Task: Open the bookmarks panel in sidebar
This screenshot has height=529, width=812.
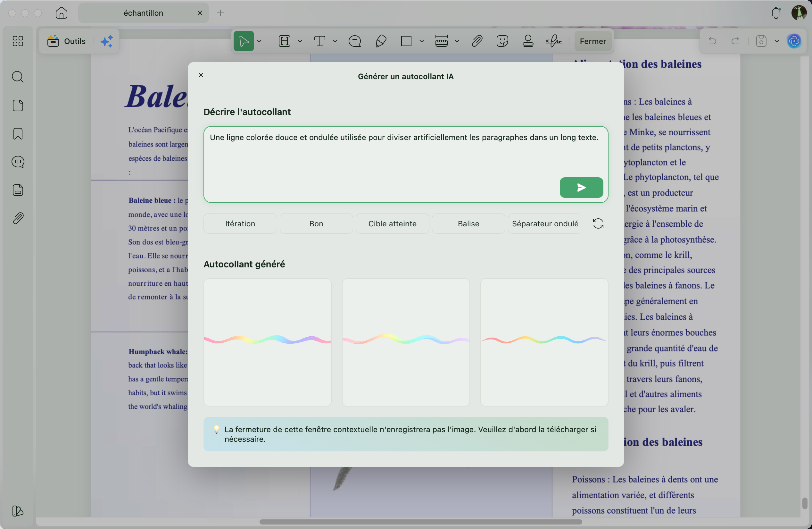Action: [x=18, y=134]
